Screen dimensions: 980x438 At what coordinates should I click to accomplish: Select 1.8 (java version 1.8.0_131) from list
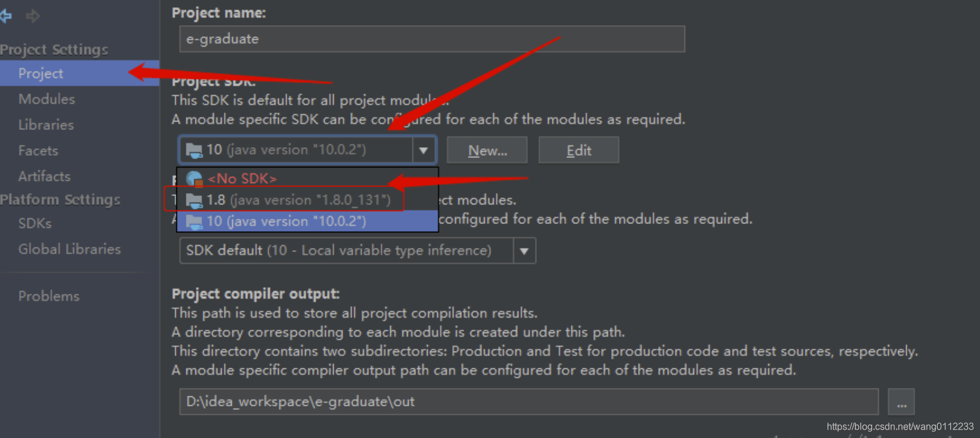pos(298,200)
